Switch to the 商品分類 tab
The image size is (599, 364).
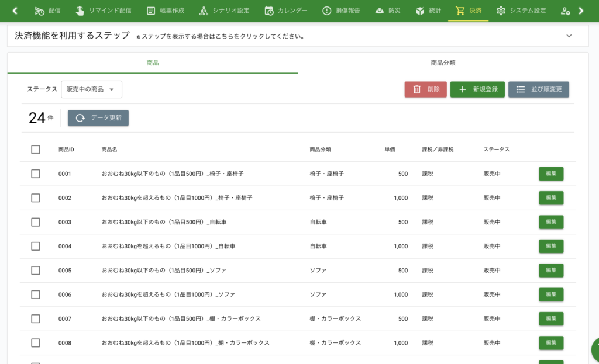(443, 63)
